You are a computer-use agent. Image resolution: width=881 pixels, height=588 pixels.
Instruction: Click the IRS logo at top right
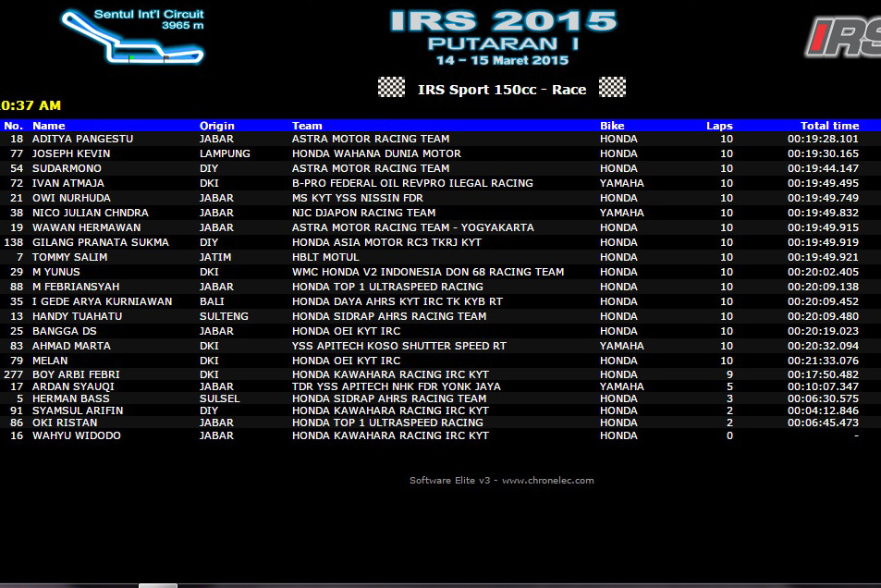coord(842,37)
